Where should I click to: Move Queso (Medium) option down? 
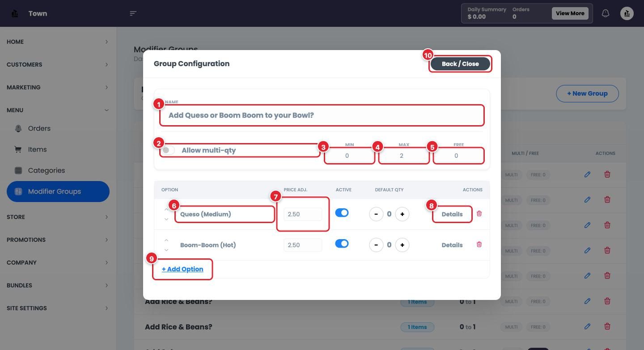coord(166,219)
